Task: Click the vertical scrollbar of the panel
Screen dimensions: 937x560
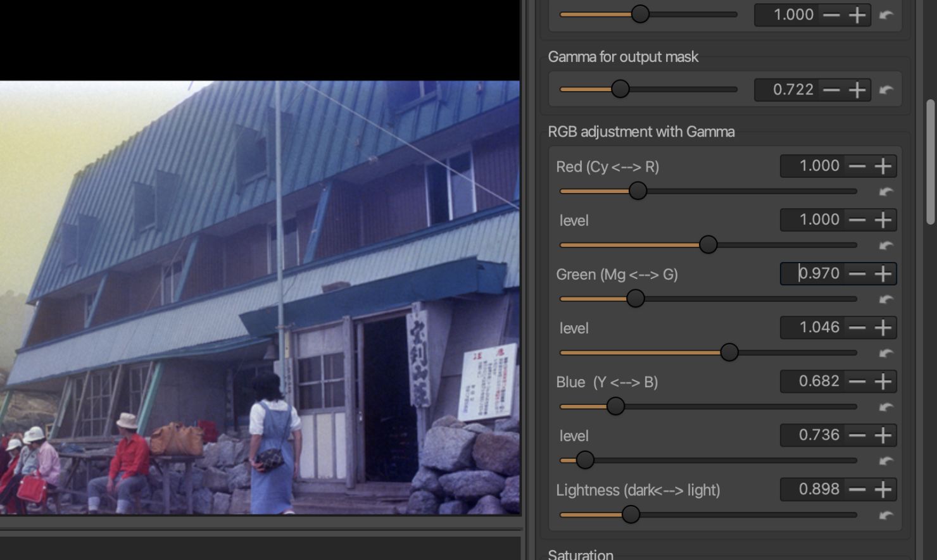Action: 930,161
